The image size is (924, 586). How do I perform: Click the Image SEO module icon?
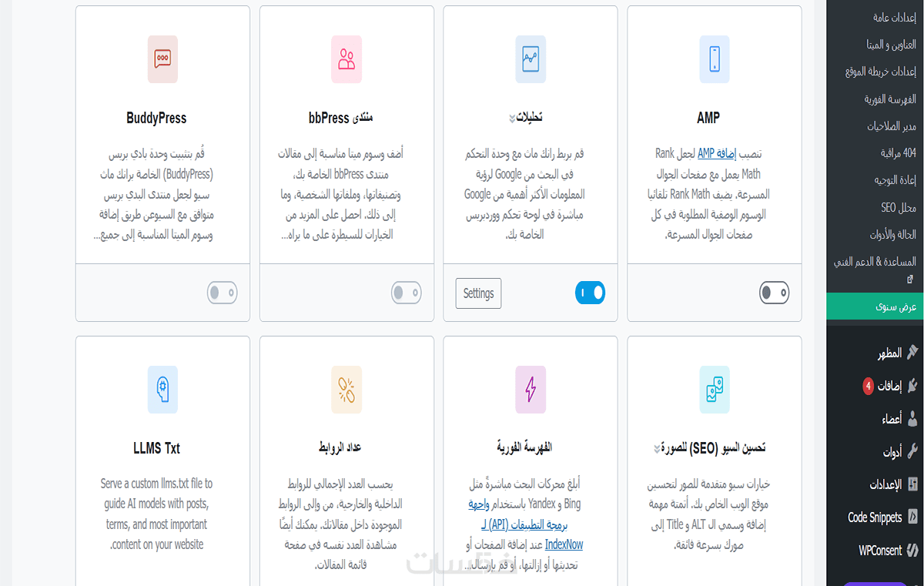[715, 390]
